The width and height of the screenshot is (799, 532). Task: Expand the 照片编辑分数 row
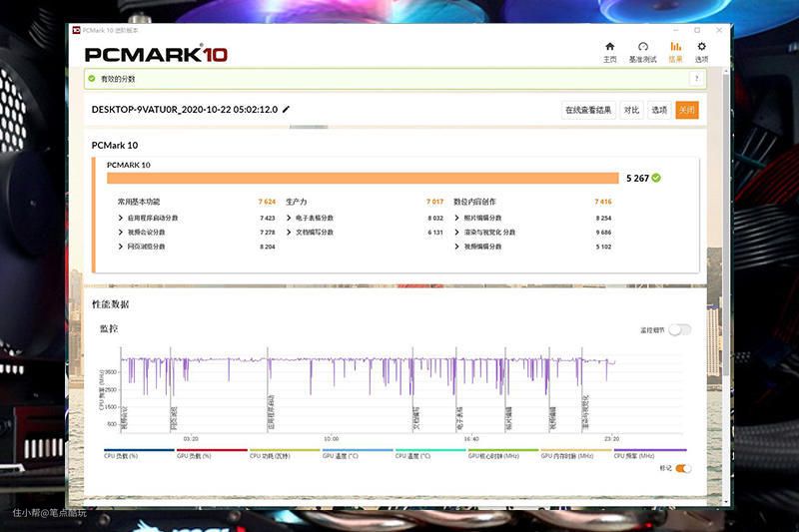tap(457, 218)
